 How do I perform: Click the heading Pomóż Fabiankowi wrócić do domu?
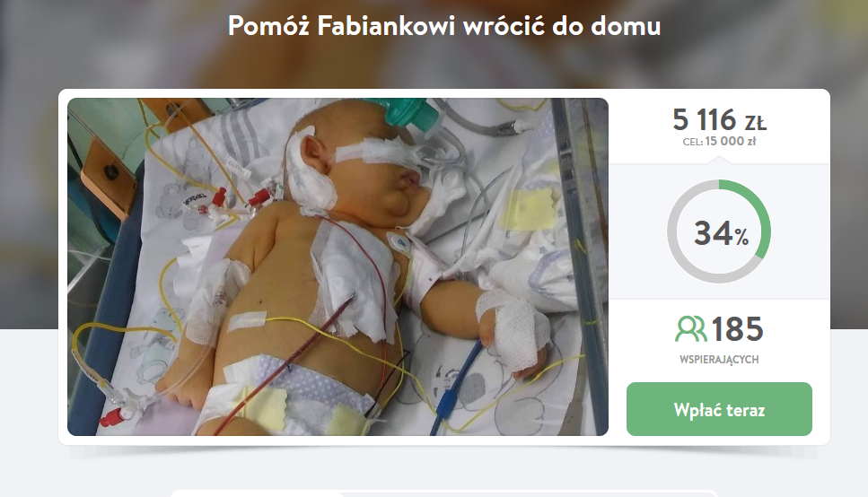point(444,25)
